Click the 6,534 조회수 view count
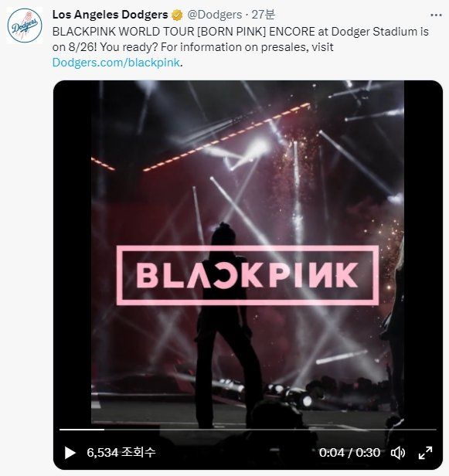The image size is (449, 476). [x=121, y=453]
